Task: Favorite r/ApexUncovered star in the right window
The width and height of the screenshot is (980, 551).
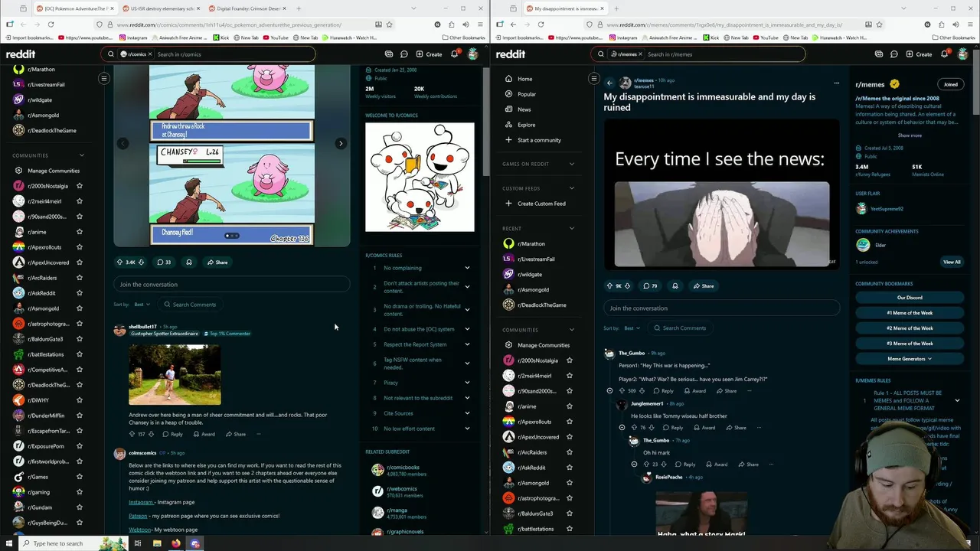Action: click(x=570, y=437)
